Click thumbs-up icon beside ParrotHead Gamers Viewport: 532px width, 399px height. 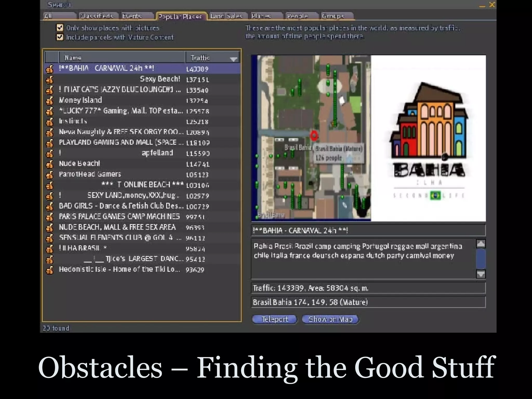[x=50, y=175]
